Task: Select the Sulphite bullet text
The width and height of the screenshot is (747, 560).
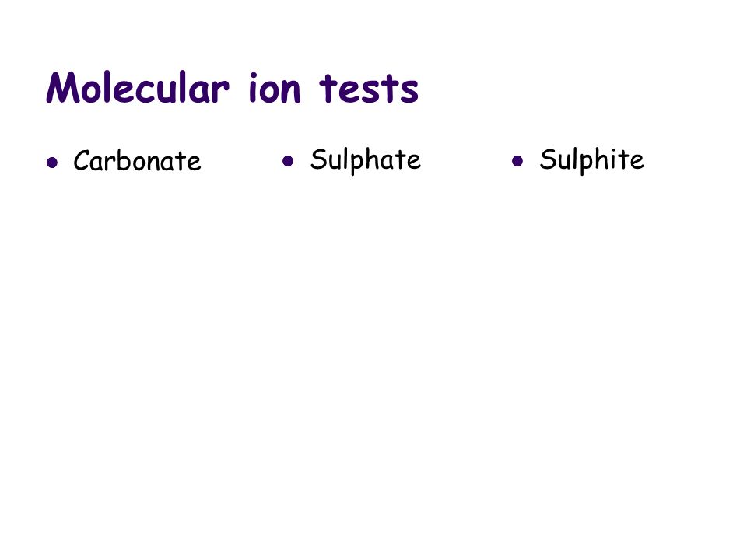Action: 591,160
